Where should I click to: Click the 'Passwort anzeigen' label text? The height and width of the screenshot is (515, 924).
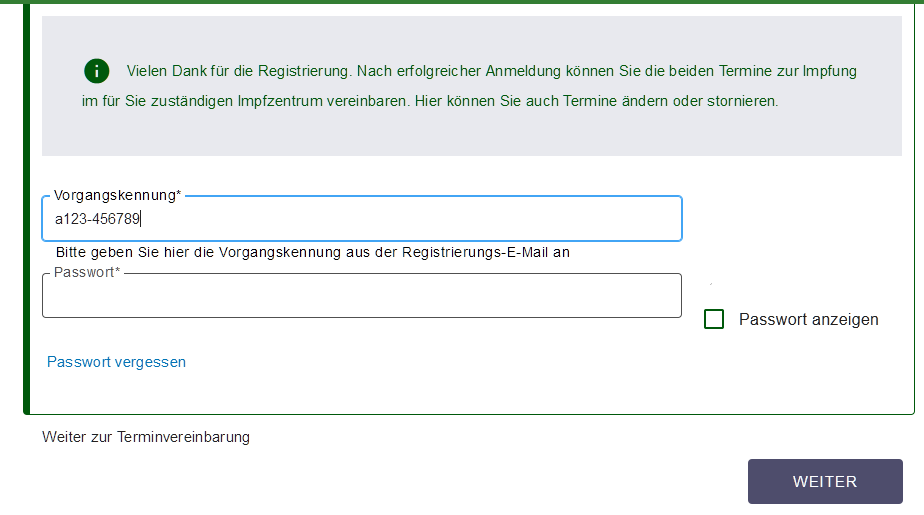pyautogui.click(x=808, y=319)
